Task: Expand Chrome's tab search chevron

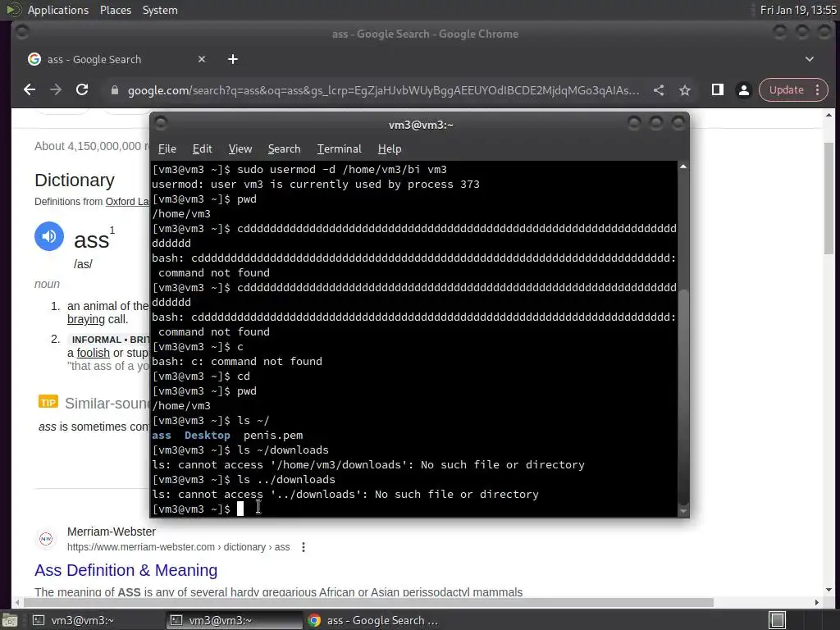Action: click(810, 59)
